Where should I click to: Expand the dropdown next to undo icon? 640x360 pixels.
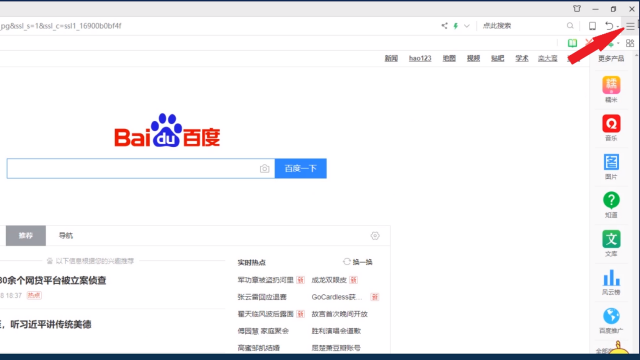618,27
